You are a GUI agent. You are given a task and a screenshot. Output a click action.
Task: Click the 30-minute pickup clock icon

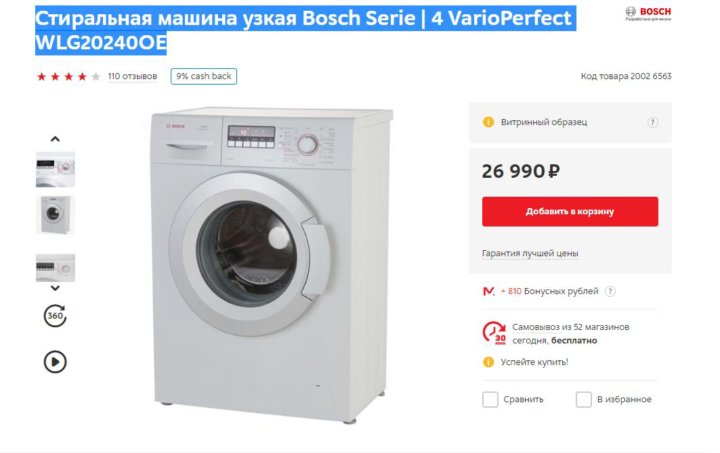494,333
